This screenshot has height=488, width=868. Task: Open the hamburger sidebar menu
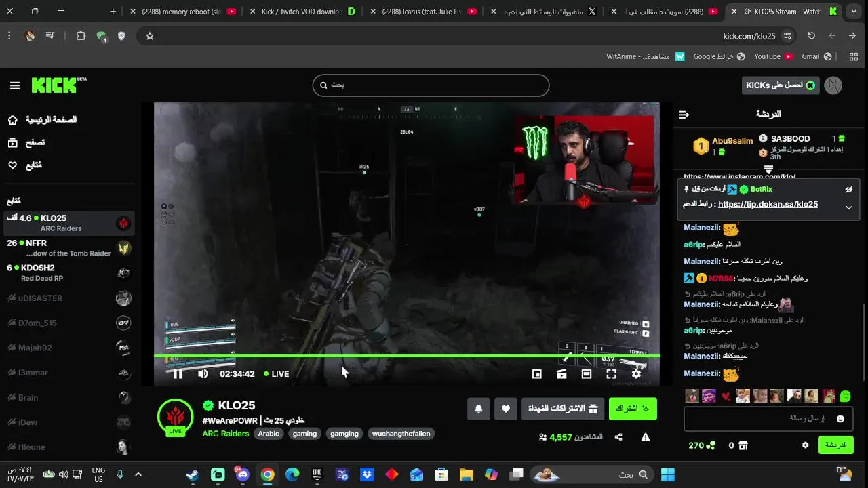(x=15, y=85)
